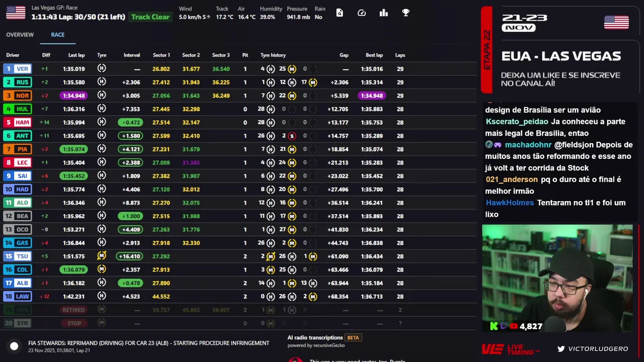Viewport: 644px width, 362px height.
Task: Click the streamer webcam video
Action: [x=557, y=279]
